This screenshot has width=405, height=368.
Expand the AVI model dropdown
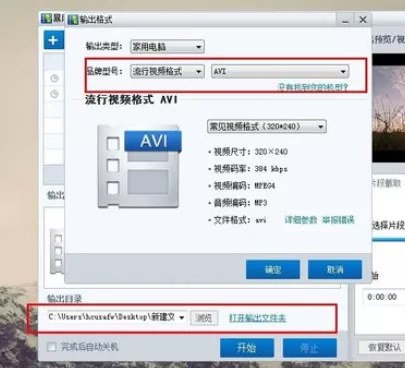[x=280, y=71]
